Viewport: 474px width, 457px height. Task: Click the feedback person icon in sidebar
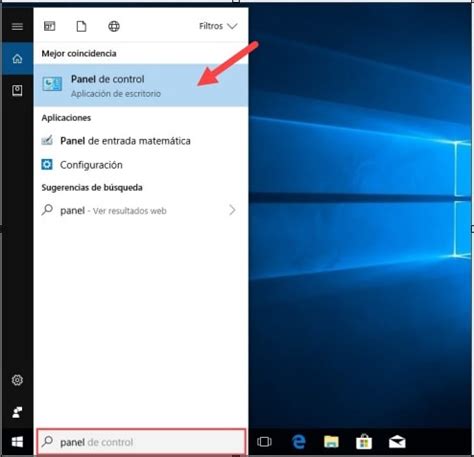[x=17, y=412]
